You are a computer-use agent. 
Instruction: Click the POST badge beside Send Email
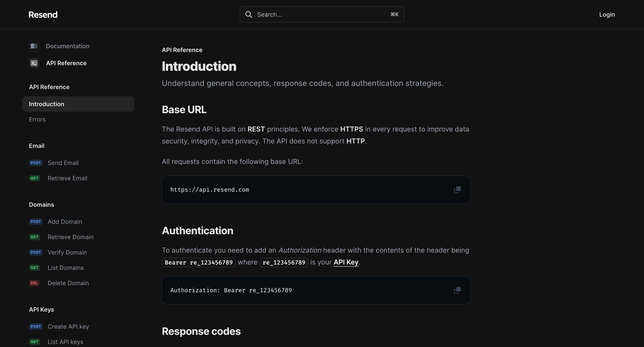click(36, 163)
